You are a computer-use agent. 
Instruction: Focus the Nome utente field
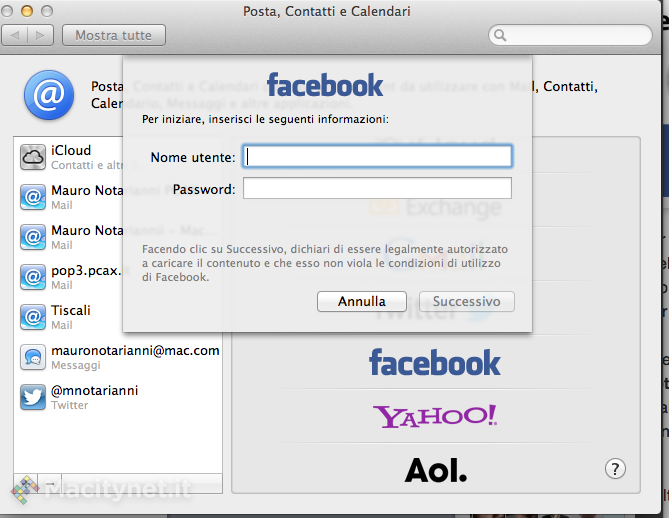[377, 156]
